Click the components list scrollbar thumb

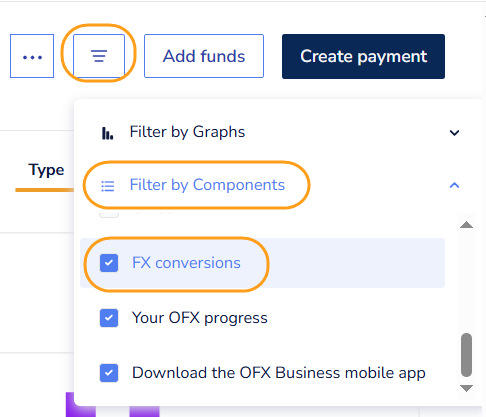pyautogui.click(x=466, y=355)
